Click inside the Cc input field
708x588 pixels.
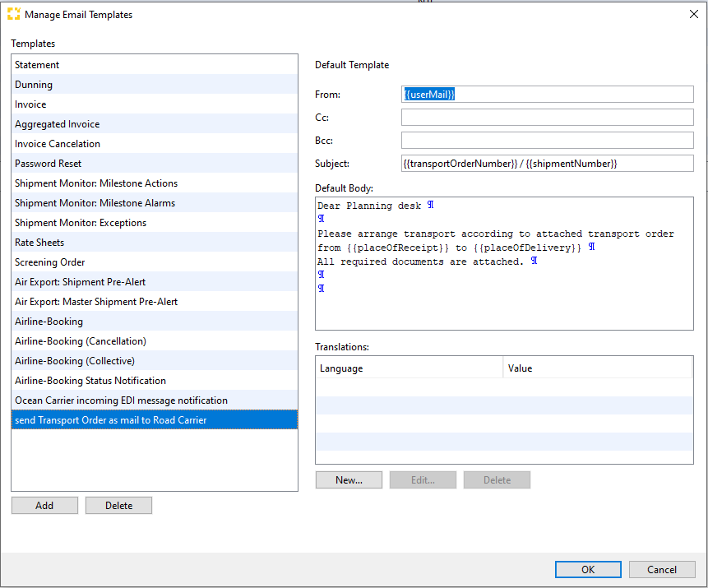point(547,117)
